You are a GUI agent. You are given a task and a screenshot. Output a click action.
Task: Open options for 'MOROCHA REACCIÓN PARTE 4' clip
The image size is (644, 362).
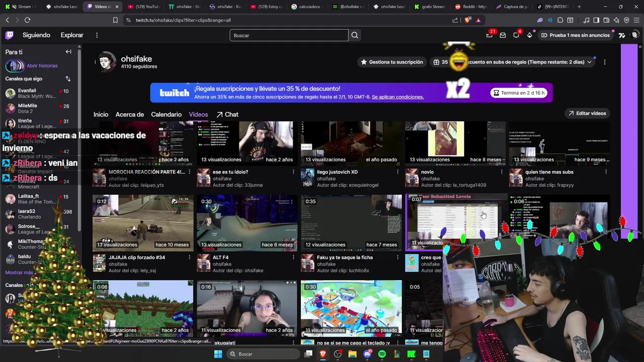(x=190, y=172)
